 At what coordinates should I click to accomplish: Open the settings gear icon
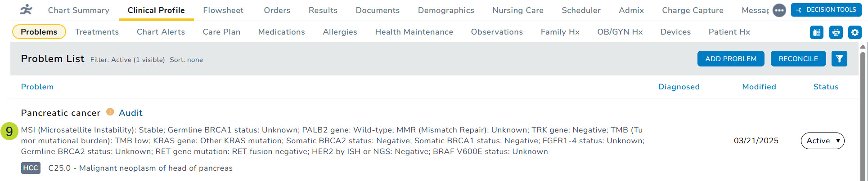coord(855,32)
